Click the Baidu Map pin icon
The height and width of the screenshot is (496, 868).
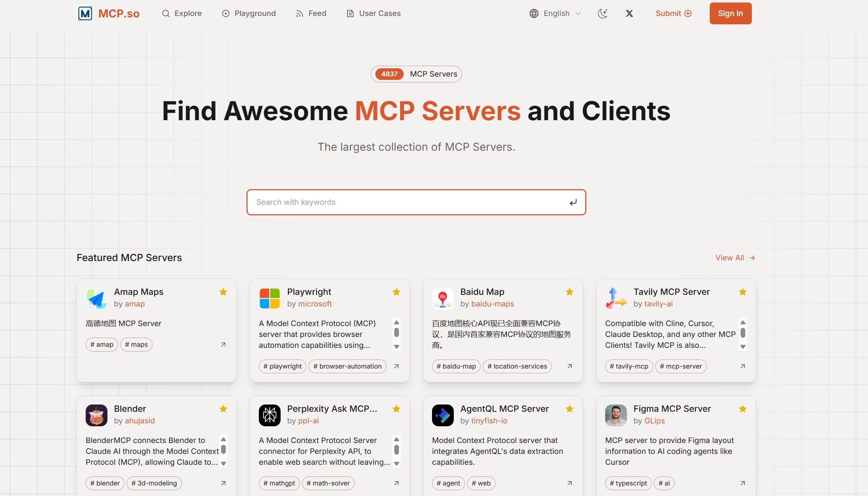pos(443,298)
